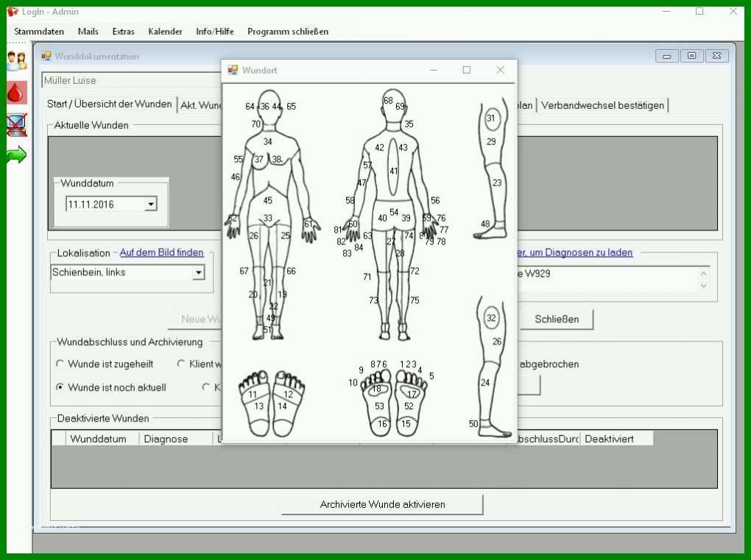Select region 23 on upper side leg

[x=497, y=182]
